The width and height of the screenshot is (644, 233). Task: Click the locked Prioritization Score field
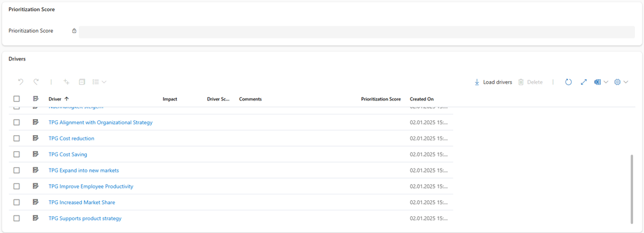click(x=357, y=32)
